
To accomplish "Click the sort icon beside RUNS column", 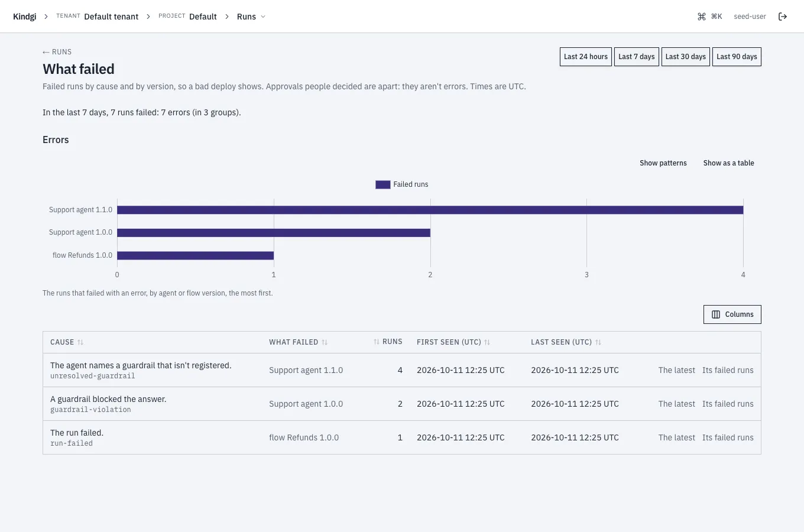I will click(377, 342).
